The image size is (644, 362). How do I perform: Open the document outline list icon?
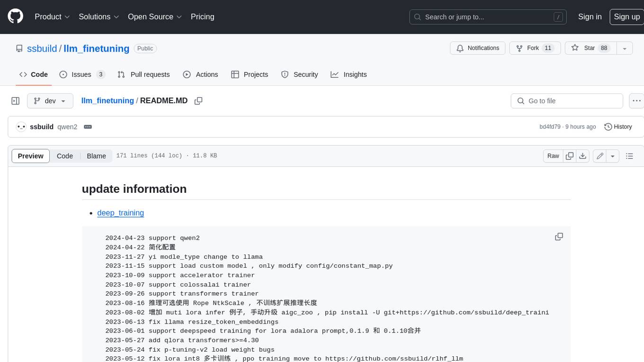pos(629,156)
